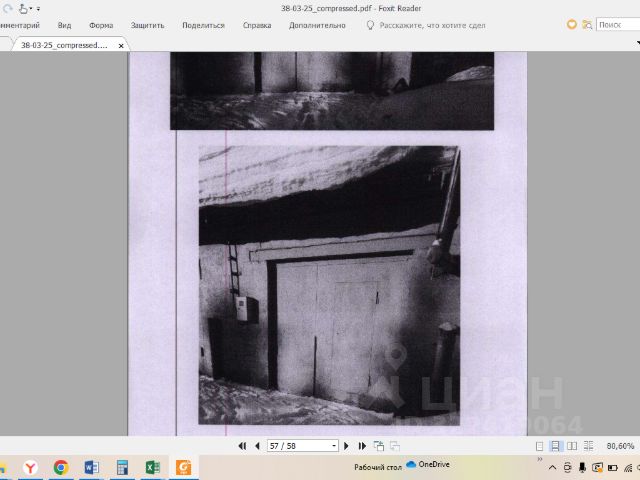Screen dimensions: 640x480
Task: Launch Google Chrome from the taskbar
Action: (x=61, y=467)
